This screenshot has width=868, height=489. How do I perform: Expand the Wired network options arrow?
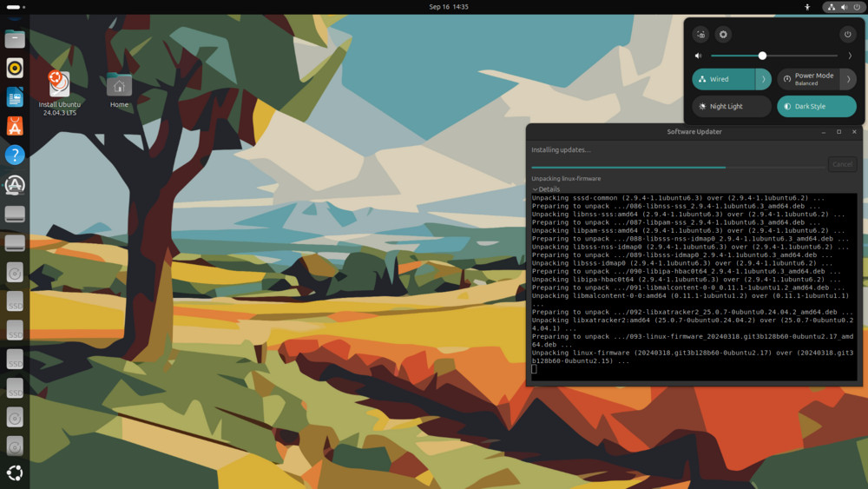[763, 79]
